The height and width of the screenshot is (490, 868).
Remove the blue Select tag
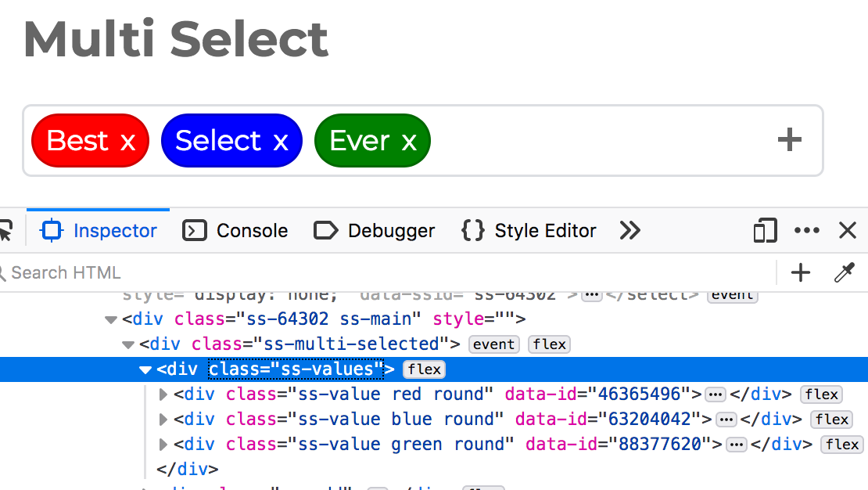click(281, 142)
